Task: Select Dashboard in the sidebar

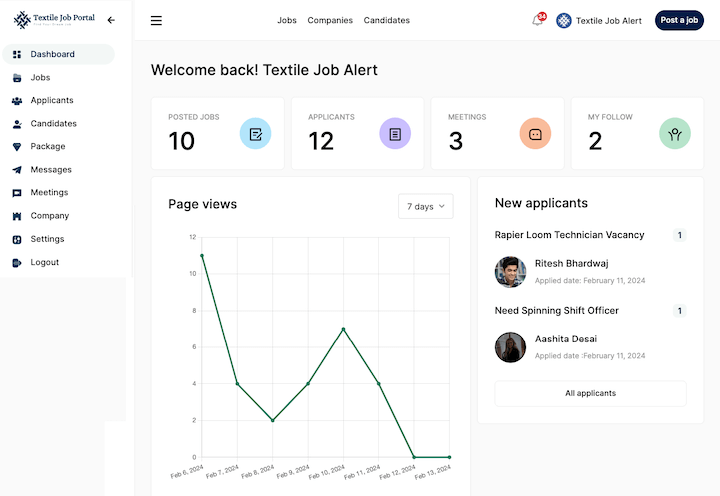Action: pos(58,54)
